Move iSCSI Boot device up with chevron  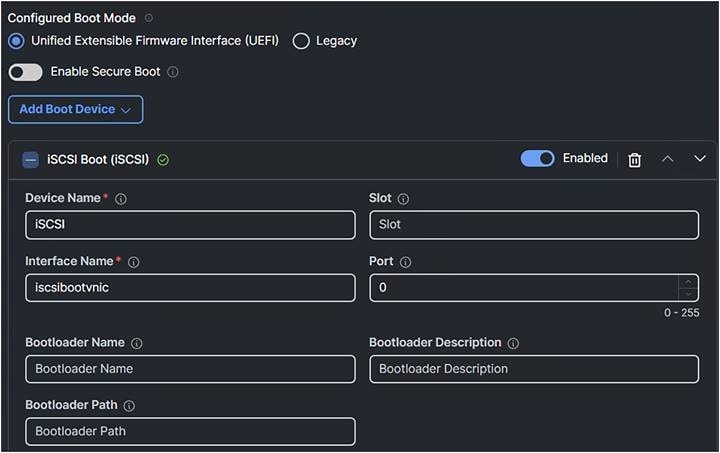[668, 159]
